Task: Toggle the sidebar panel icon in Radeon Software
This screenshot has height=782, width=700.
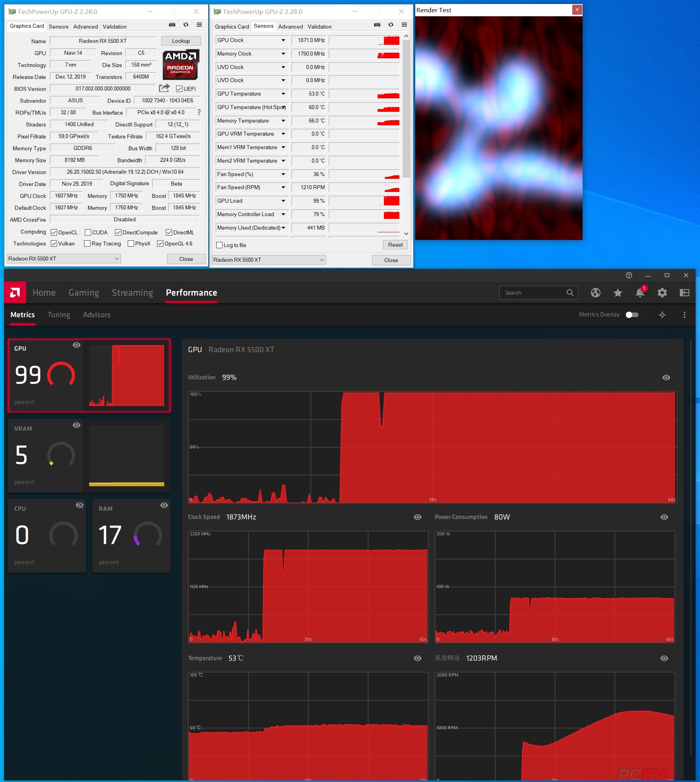Action: coord(684,293)
